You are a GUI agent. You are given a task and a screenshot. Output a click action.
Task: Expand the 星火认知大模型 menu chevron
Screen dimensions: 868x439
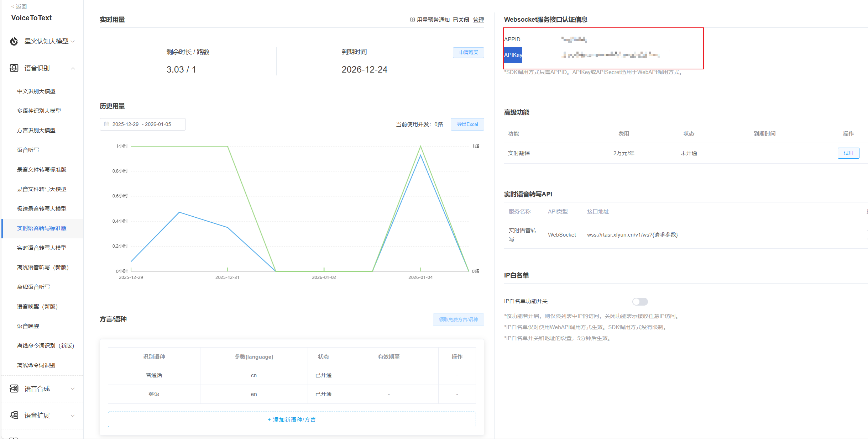coord(73,41)
